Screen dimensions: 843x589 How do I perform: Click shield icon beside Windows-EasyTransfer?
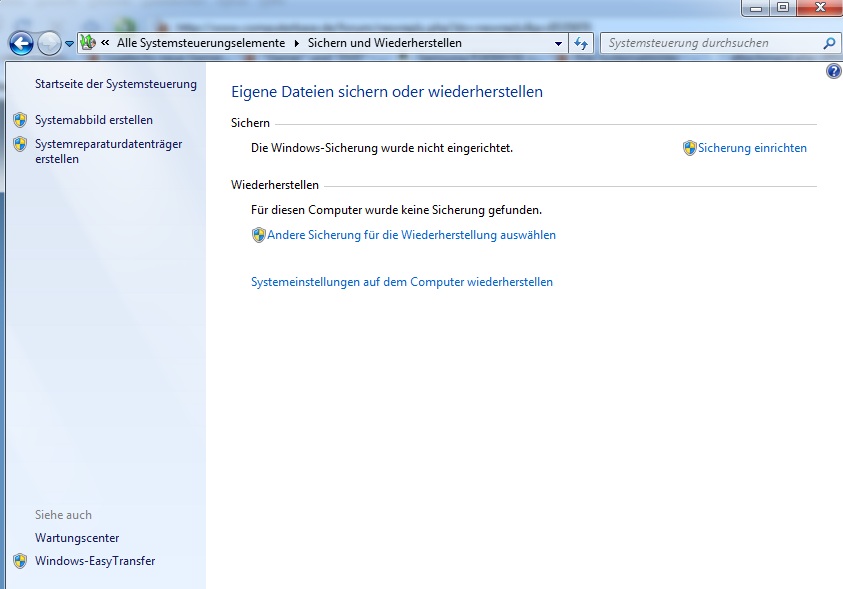20,561
